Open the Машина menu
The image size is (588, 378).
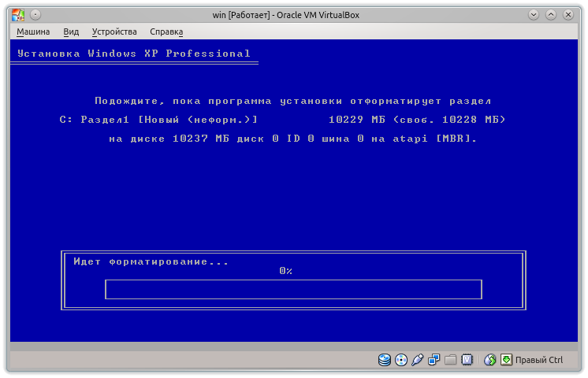pos(33,31)
